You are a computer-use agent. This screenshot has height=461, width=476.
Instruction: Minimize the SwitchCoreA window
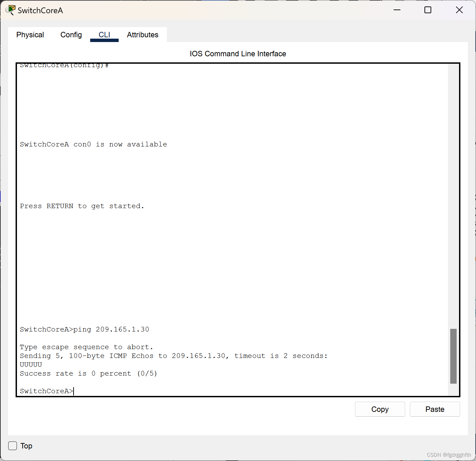pos(397,10)
